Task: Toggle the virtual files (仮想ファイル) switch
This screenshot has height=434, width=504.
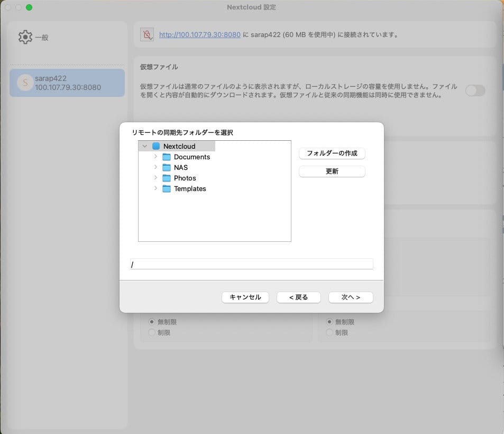Action: tap(475, 91)
